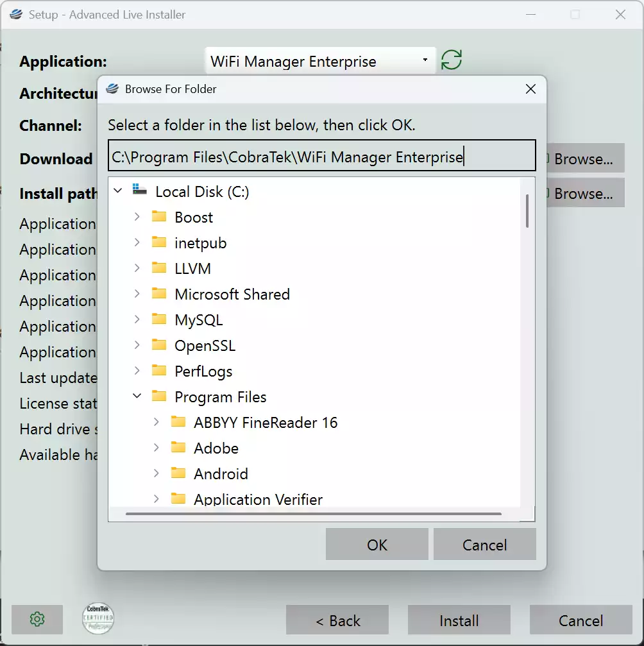The width and height of the screenshot is (644, 646).
Task: Click Browse next to Download path
Action: coord(585,158)
